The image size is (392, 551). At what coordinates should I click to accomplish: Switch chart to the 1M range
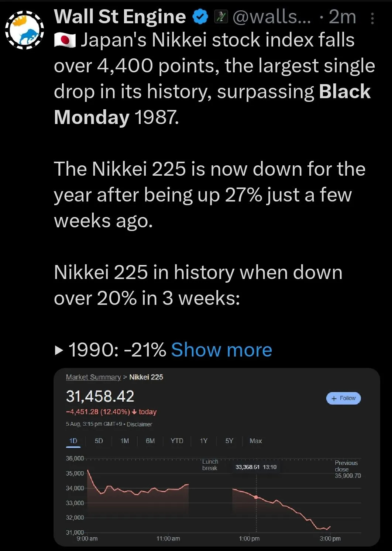click(x=125, y=441)
